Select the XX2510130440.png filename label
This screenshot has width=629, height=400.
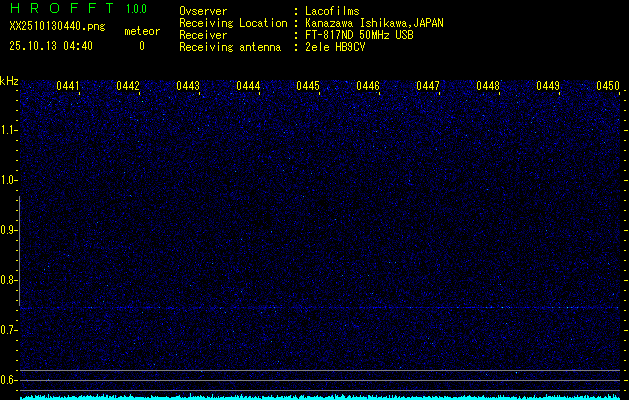(56, 27)
